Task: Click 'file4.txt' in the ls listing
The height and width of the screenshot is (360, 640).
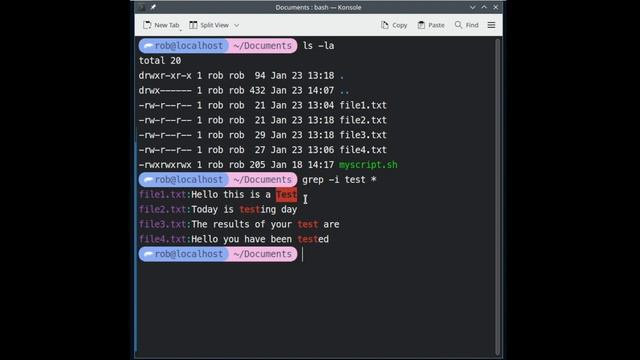Action: click(x=363, y=150)
